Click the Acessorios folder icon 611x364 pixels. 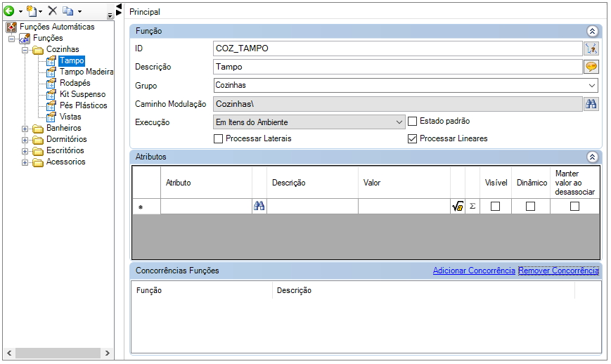tap(38, 162)
